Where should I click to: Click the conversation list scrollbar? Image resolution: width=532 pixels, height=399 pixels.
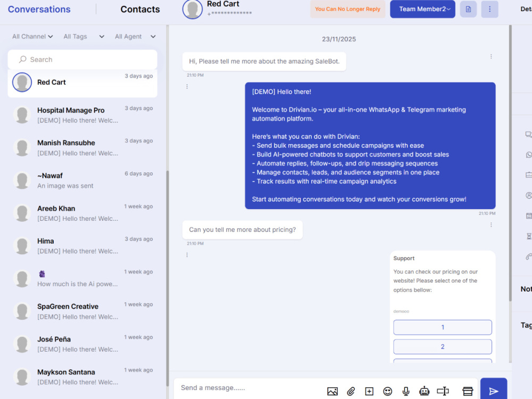[167, 278]
